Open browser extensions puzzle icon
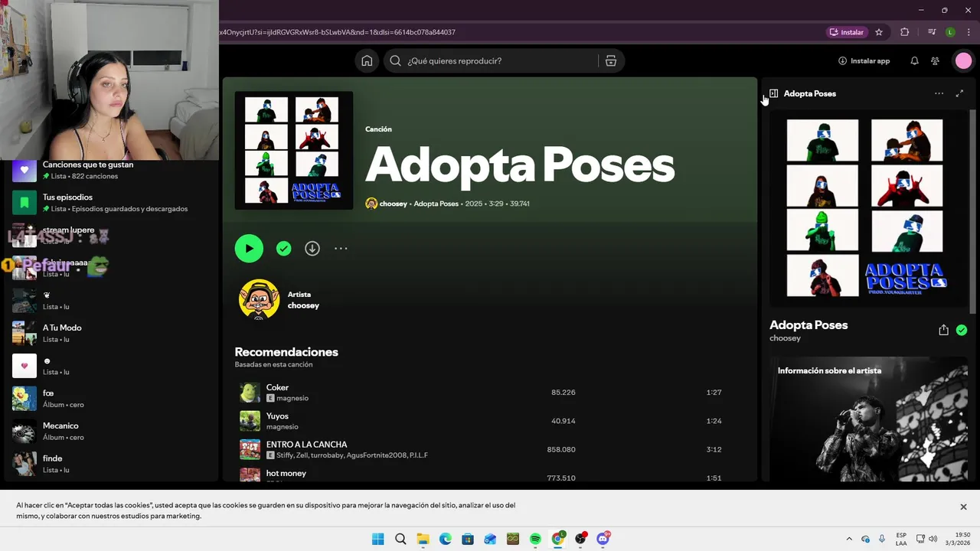The width and height of the screenshot is (980, 551). click(x=905, y=32)
